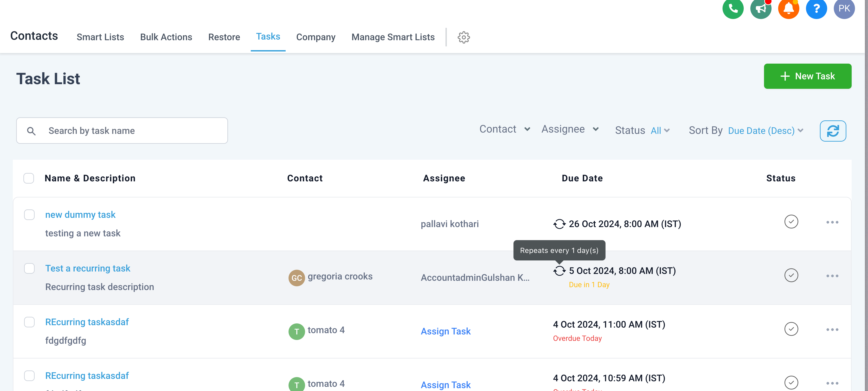The height and width of the screenshot is (391, 868).
Task: Click Assign Task in the 11:00 AM row
Action: pos(445,331)
